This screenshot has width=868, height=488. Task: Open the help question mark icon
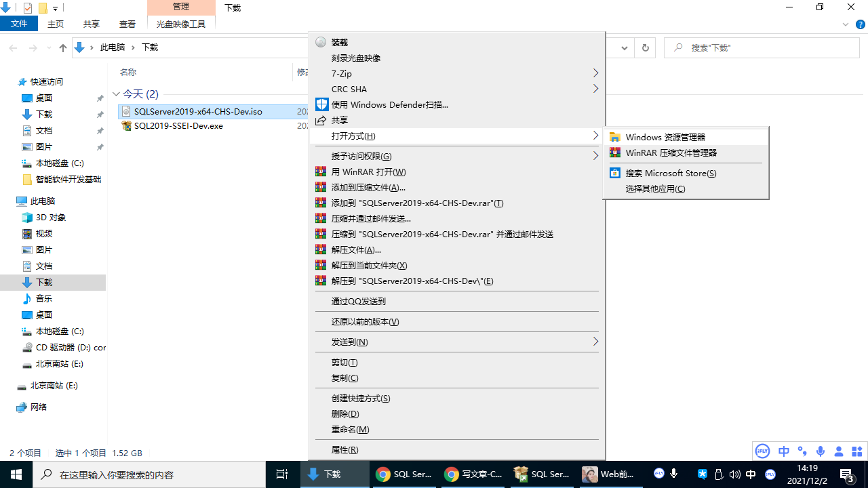coord(861,24)
